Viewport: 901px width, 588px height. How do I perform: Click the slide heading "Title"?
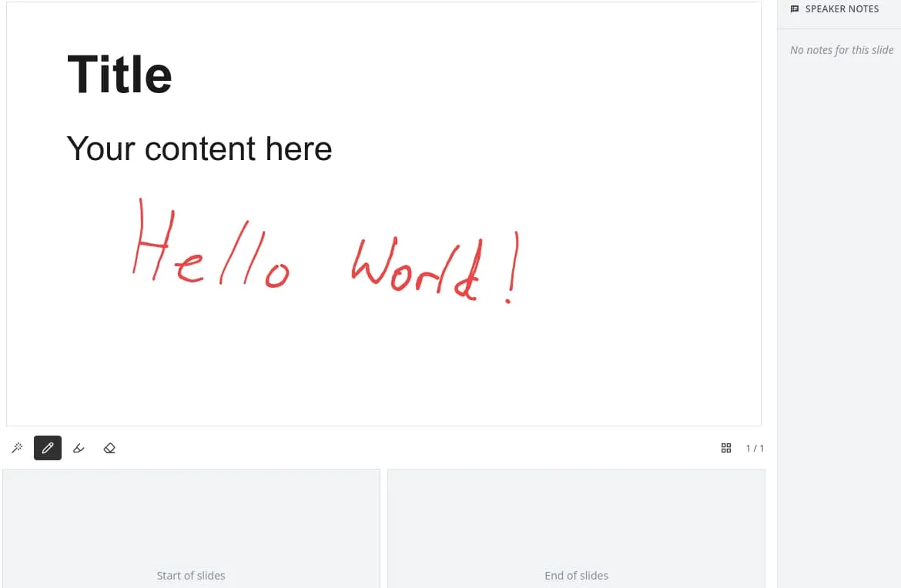click(x=119, y=74)
